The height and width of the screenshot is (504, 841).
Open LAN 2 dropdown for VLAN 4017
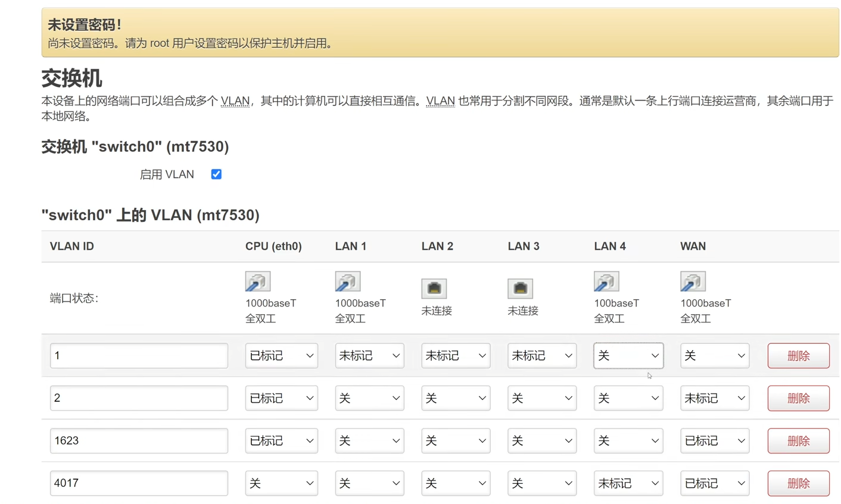coord(456,483)
